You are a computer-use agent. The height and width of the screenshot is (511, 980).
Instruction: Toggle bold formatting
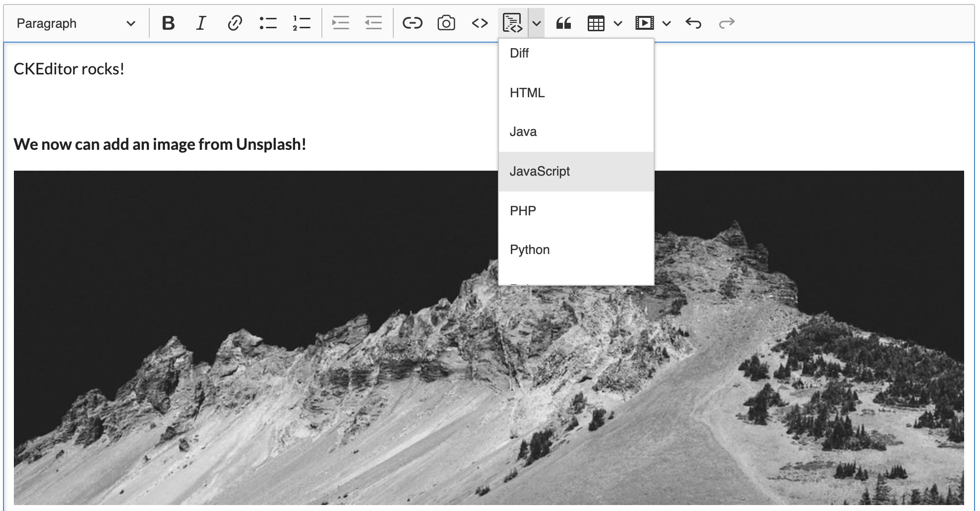tap(169, 23)
